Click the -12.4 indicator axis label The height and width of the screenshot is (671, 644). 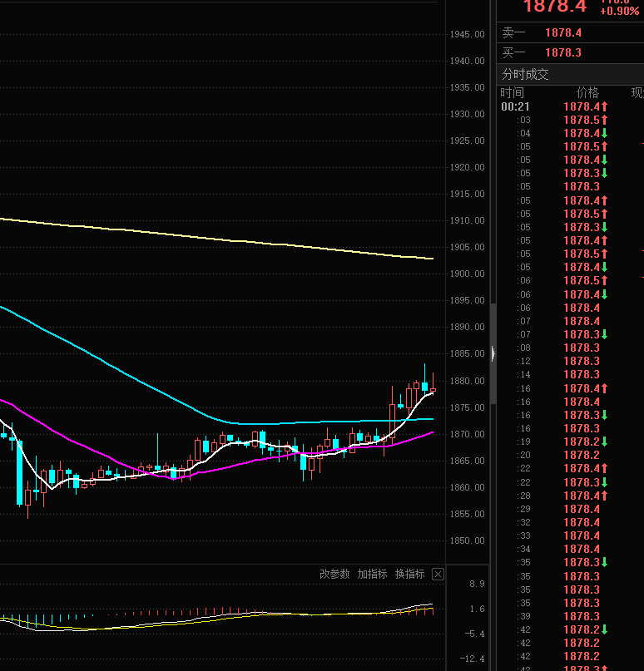tap(473, 659)
